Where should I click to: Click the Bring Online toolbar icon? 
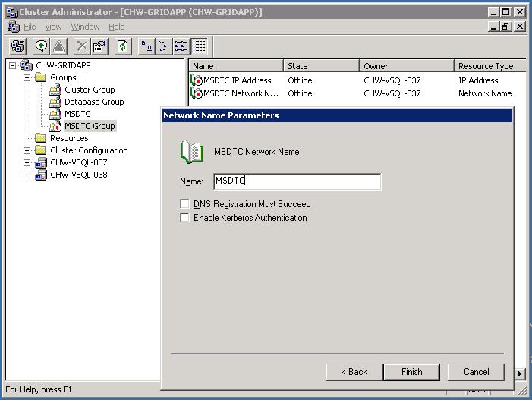coord(42,46)
